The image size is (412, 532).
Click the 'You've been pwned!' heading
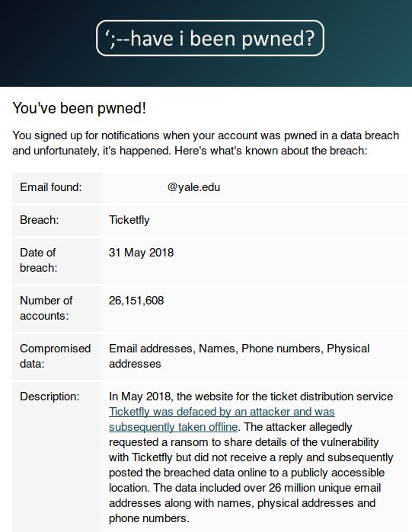click(x=79, y=108)
